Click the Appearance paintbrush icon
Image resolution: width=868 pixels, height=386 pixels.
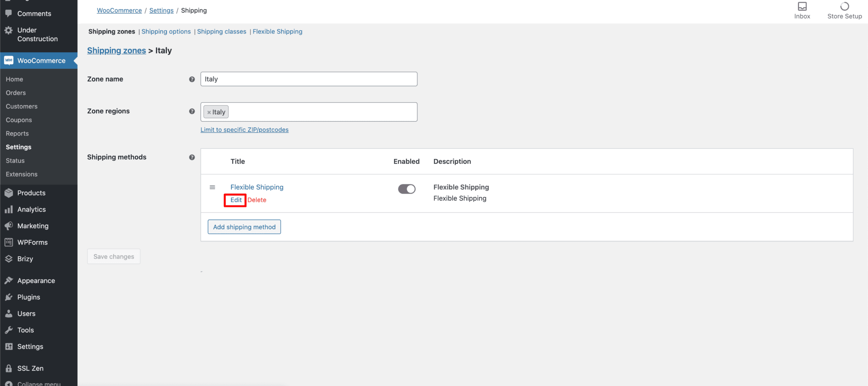click(8, 280)
